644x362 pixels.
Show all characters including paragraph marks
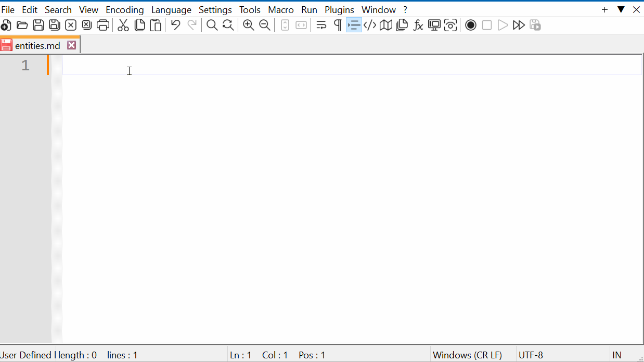pos(337,24)
